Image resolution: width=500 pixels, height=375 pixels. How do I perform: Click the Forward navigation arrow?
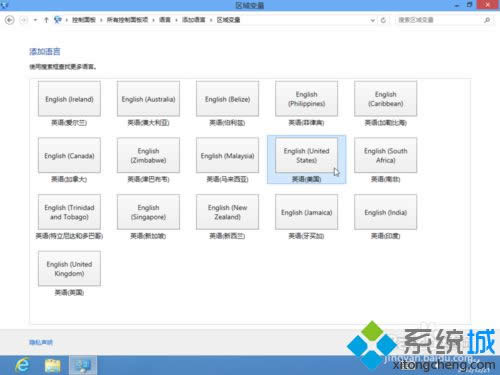coord(23,20)
